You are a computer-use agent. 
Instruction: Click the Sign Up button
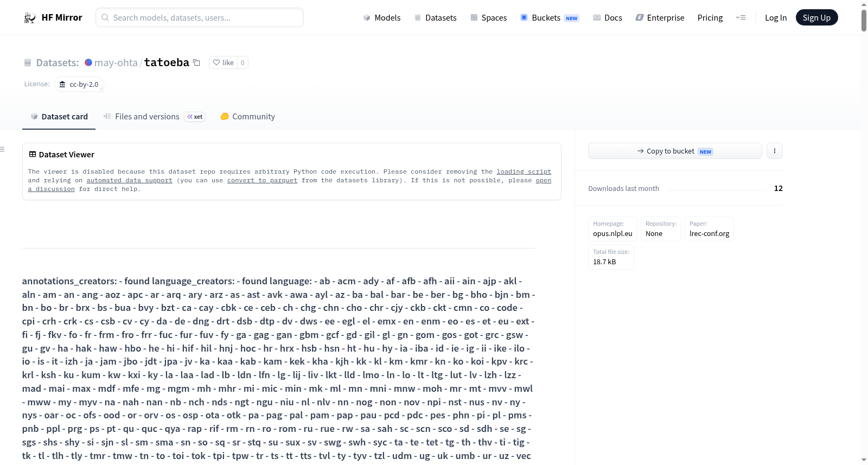coord(816,18)
